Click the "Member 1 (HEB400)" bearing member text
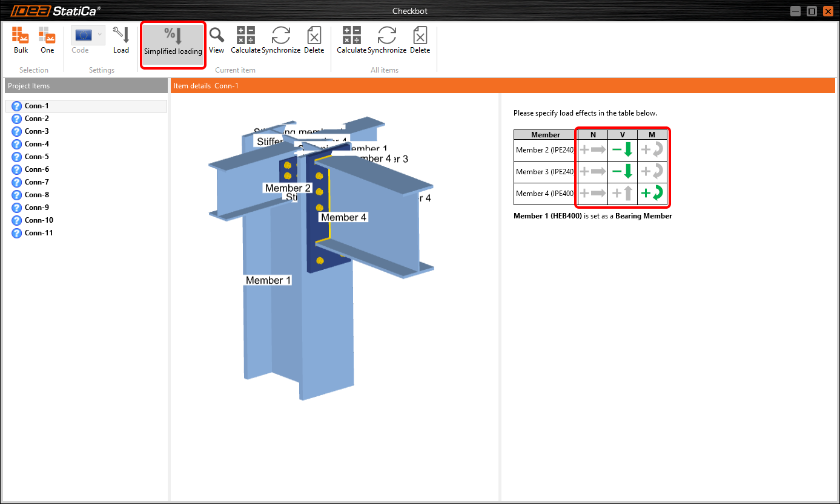 click(x=547, y=216)
